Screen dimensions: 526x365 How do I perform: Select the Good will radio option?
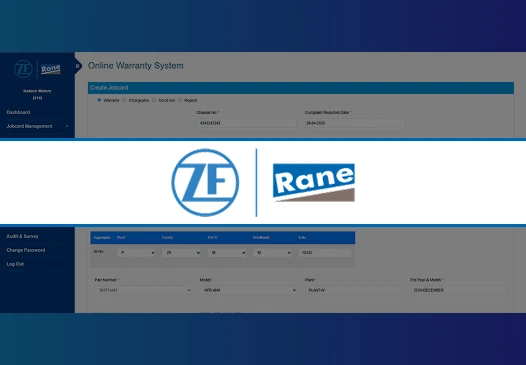(154, 100)
